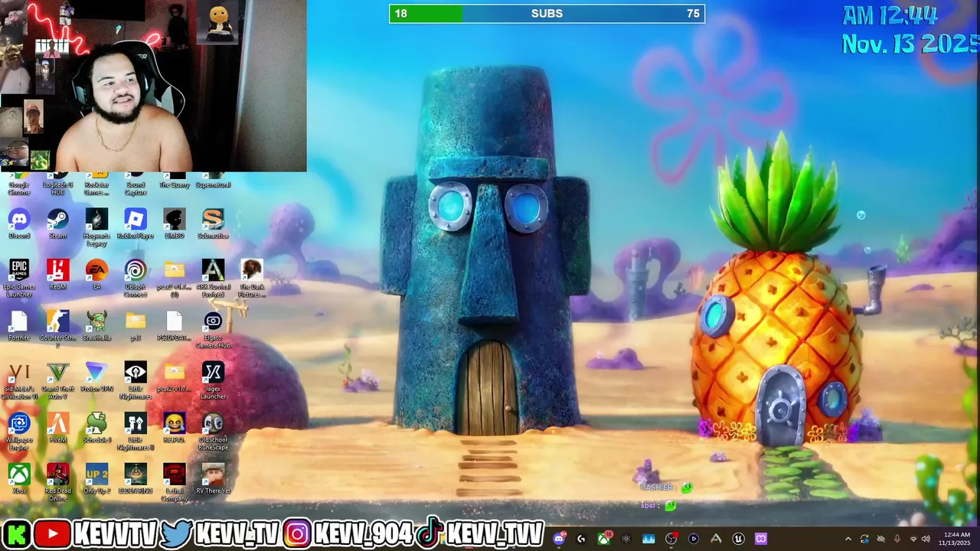Open the volume speaker tray icon
The height and width of the screenshot is (551, 980).
click(926, 539)
